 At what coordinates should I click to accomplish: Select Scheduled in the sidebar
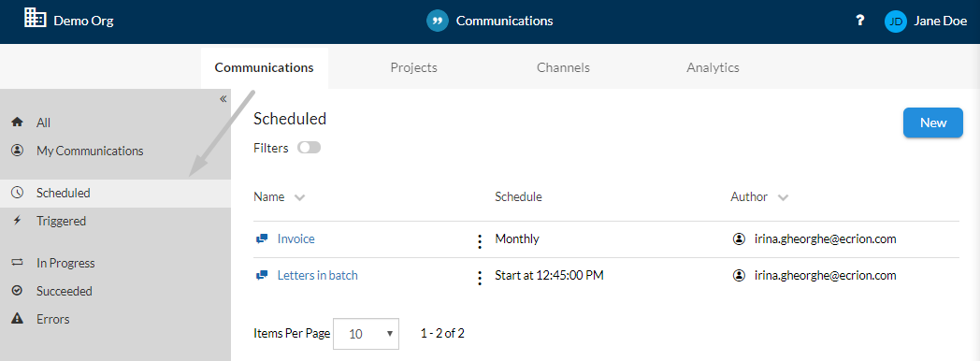[x=116, y=193]
